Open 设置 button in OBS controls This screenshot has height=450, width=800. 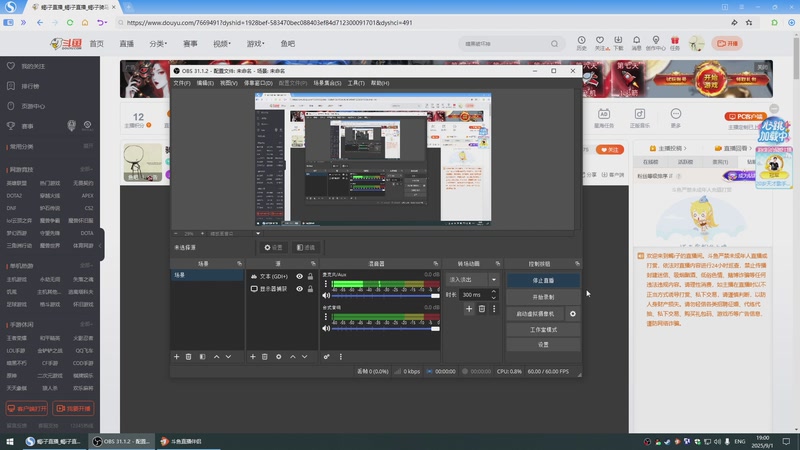pyautogui.click(x=543, y=345)
